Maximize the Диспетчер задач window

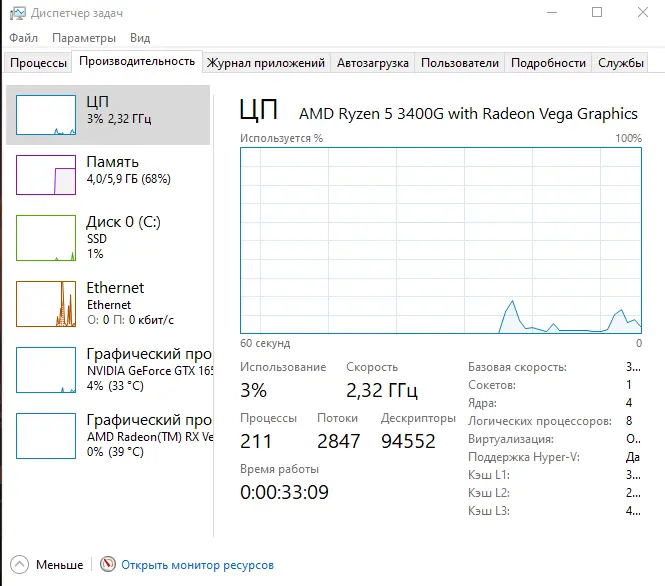(597, 12)
